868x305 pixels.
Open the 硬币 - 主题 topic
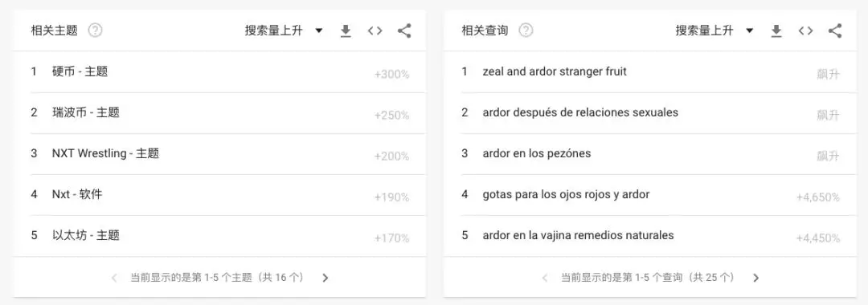click(219, 71)
